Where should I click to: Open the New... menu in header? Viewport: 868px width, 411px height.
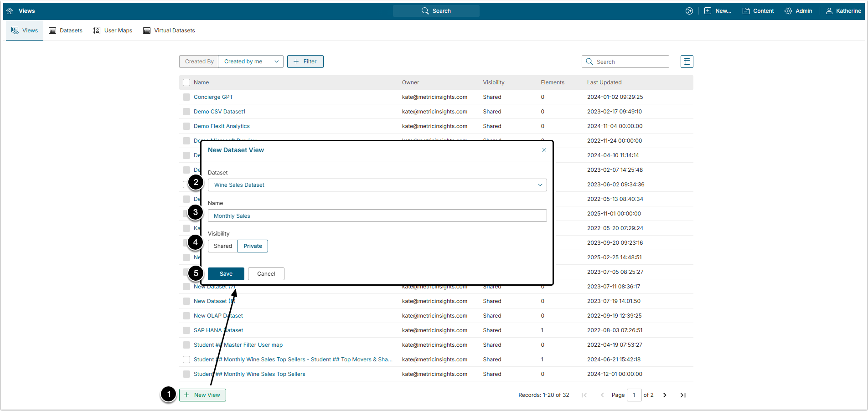(718, 11)
